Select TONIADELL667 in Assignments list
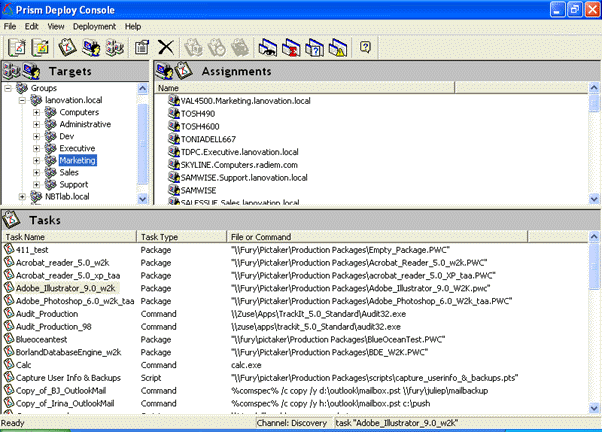 208,139
